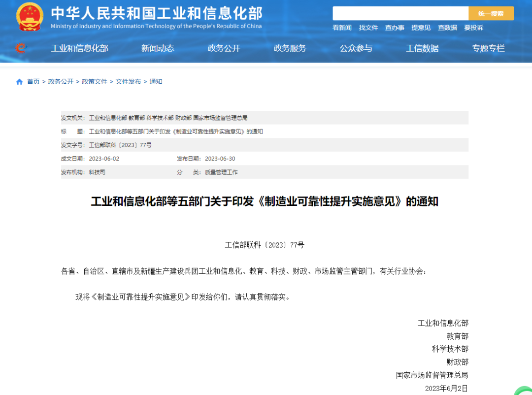Open the 要投诉 quick link

[x=474, y=28]
